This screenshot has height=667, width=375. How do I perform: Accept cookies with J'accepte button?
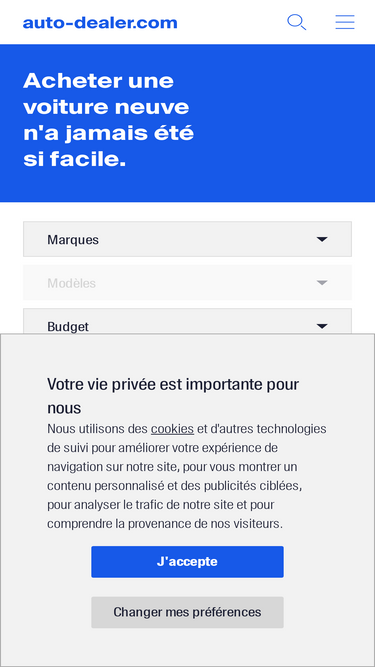point(188,562)
